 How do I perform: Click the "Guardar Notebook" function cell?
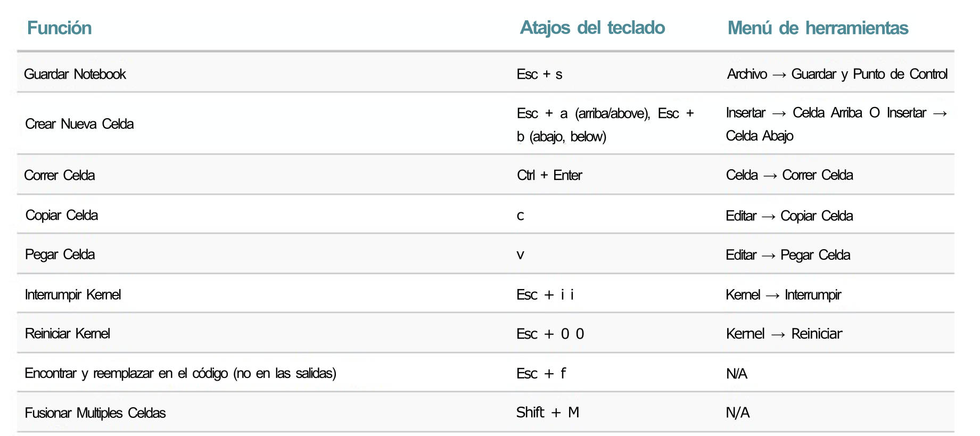[75, 74]
